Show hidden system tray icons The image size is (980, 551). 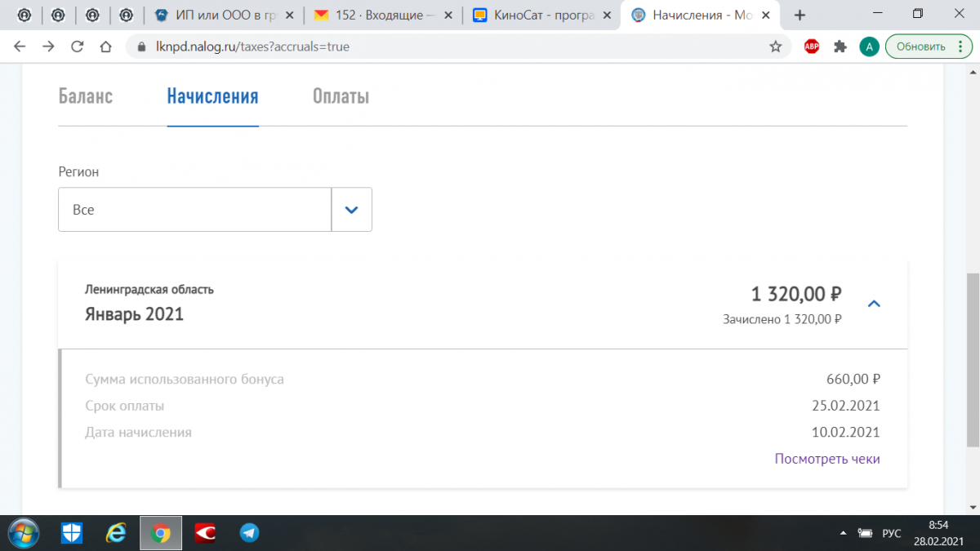click(843, 533)
